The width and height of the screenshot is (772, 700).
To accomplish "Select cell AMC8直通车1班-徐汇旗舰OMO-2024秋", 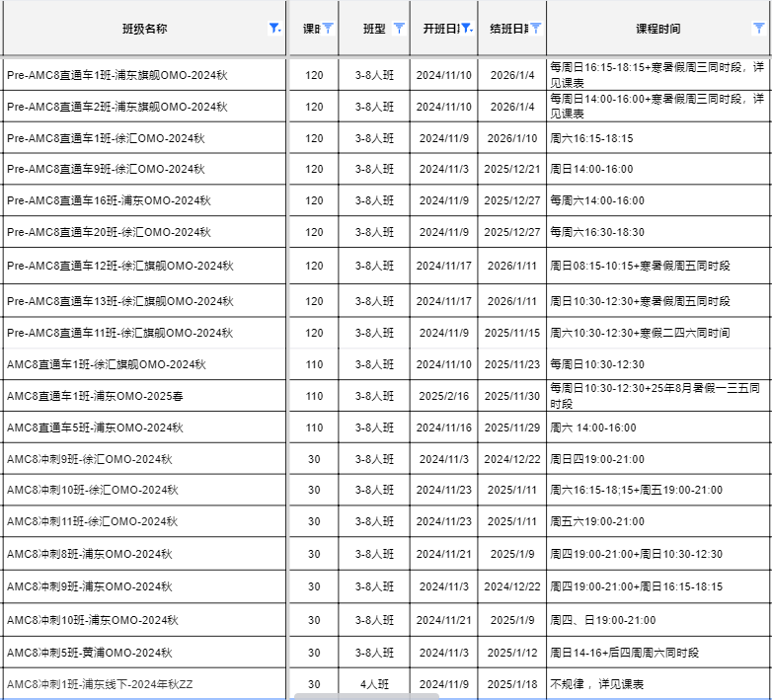I will point(144,364).
